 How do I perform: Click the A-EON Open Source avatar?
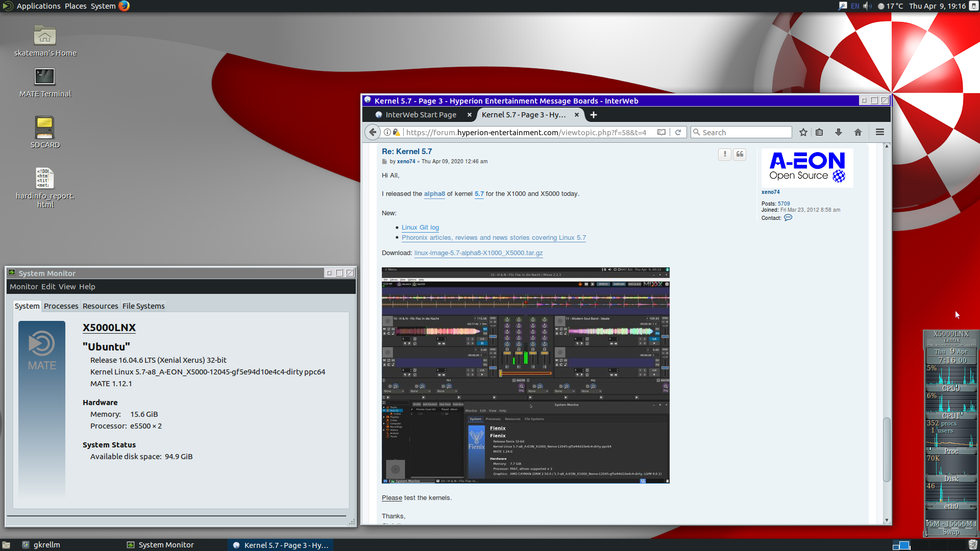click(807, 167)
